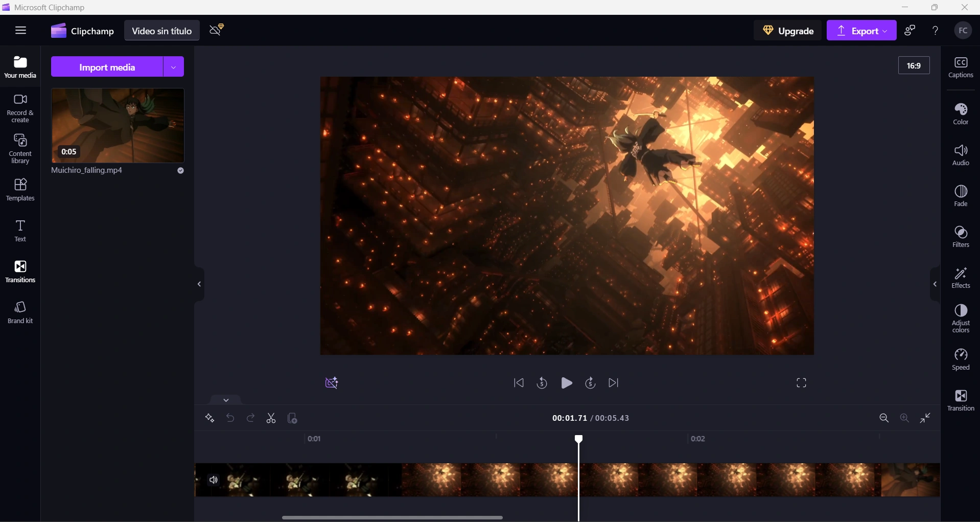Screen dimensions: 980x522
Task: Click the video preview canvas
Action: (567, 216)
